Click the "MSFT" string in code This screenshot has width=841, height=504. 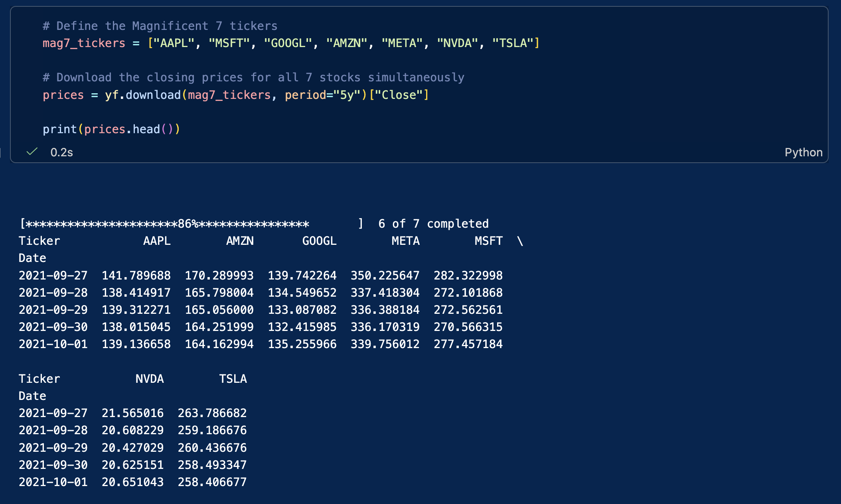[x=229, y=43]
